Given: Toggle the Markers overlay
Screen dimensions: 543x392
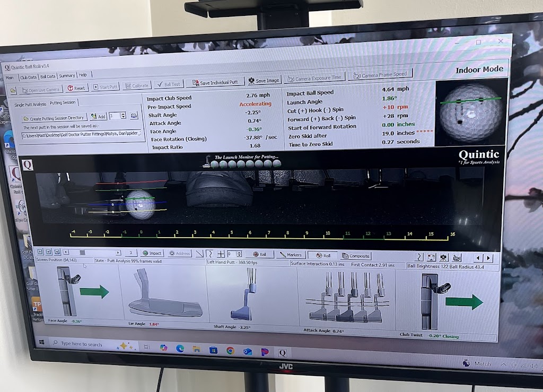Looking at the screenshot, I should (x=290, y=255).
